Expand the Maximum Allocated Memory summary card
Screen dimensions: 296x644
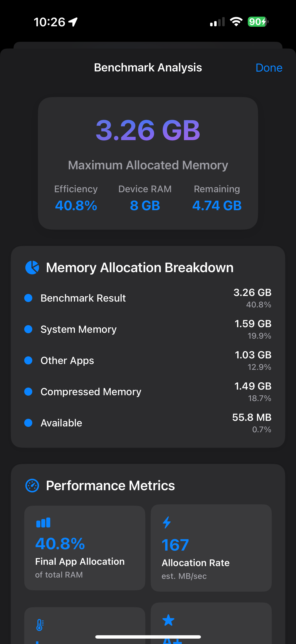point(148,164)
